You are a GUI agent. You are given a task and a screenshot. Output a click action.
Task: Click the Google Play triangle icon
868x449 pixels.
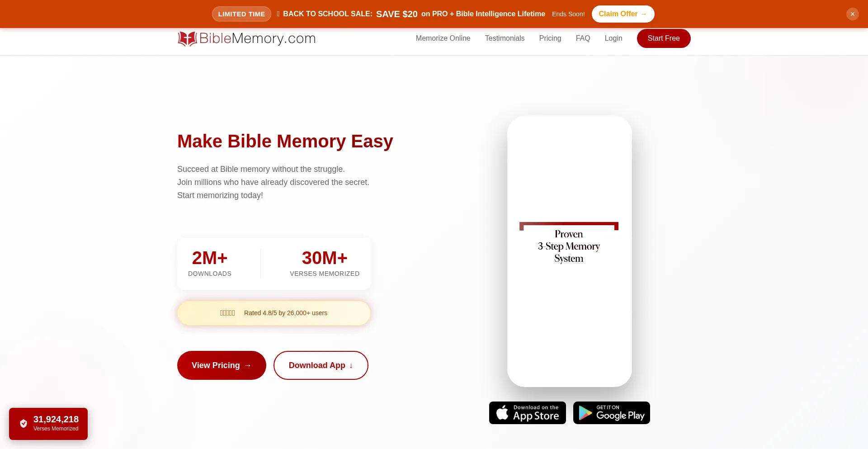[585, 413]
